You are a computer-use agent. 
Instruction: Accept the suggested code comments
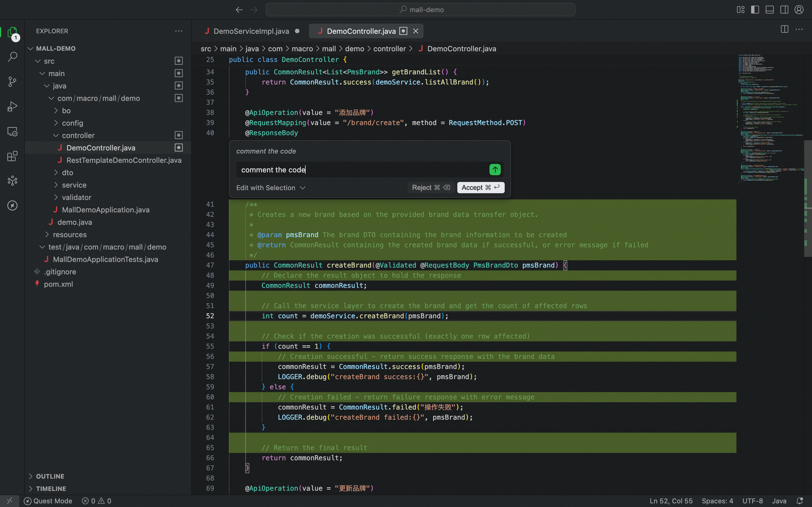[x=480, y=187]
